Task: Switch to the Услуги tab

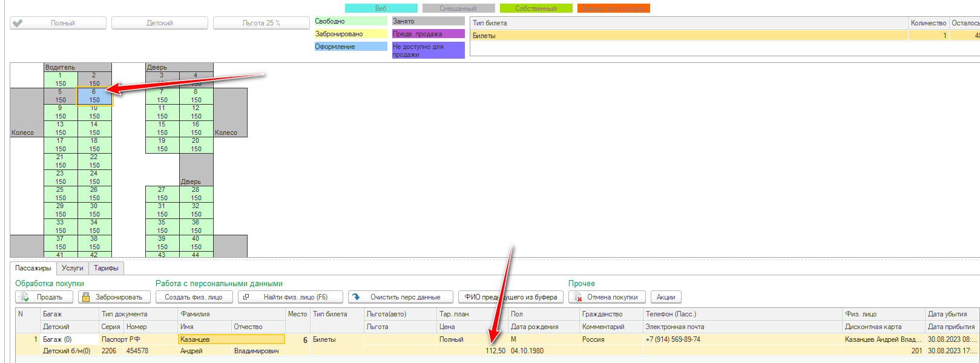Action: coord(73,268)
